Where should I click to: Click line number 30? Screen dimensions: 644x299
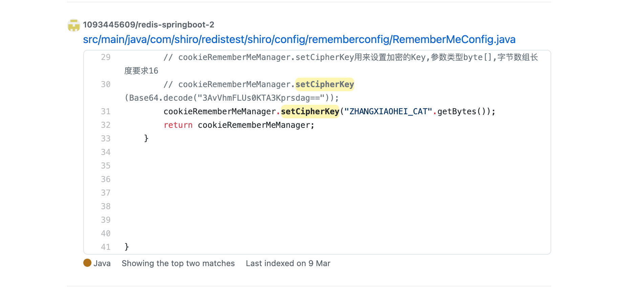point(106,84)
